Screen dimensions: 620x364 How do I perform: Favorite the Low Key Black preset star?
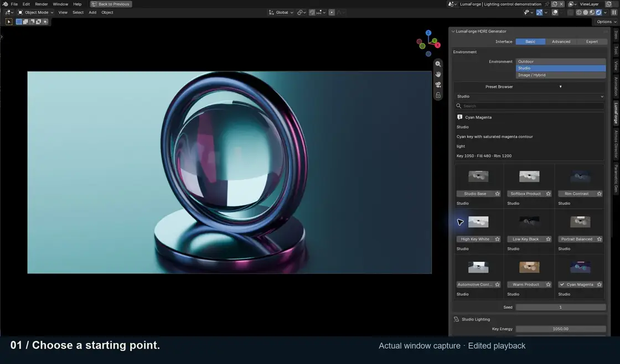[x=548, y=239]
